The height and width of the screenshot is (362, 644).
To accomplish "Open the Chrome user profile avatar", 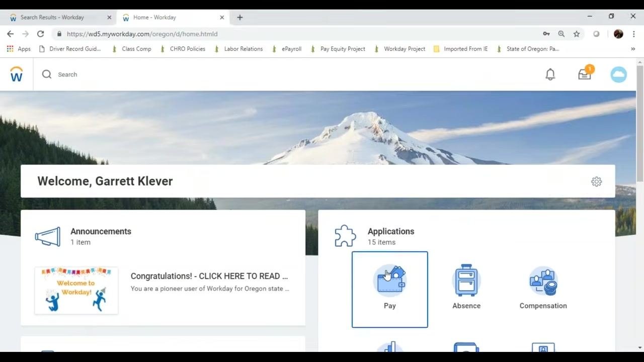I will (x=618, y=34).
